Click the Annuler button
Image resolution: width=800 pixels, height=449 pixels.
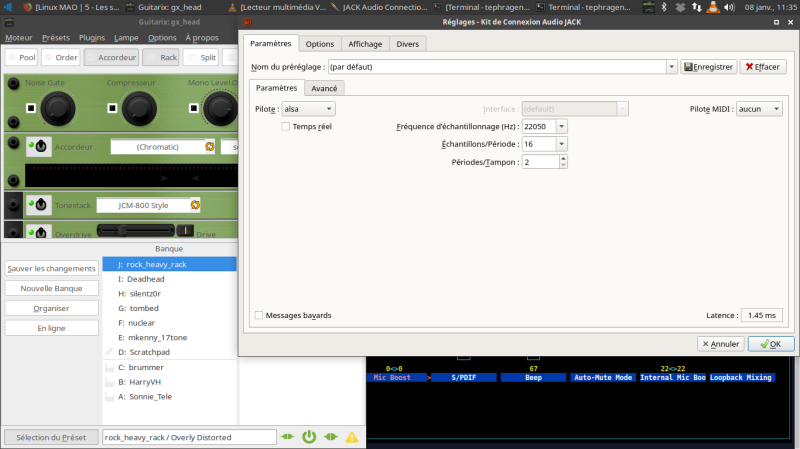click(x=721, y=344)
